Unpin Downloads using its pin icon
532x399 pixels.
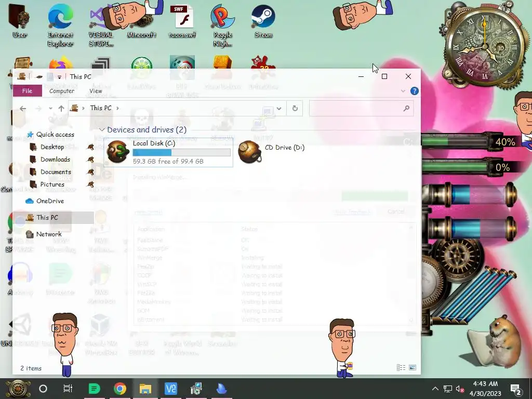click(90, 159)
